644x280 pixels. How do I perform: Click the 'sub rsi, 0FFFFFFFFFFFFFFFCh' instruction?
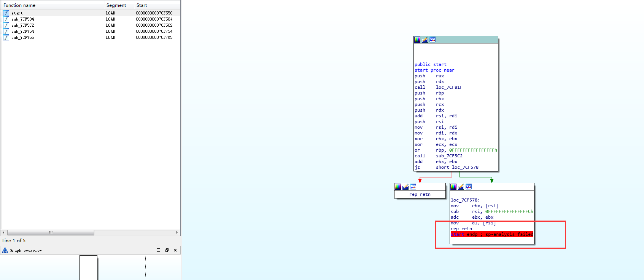[492, 211]
